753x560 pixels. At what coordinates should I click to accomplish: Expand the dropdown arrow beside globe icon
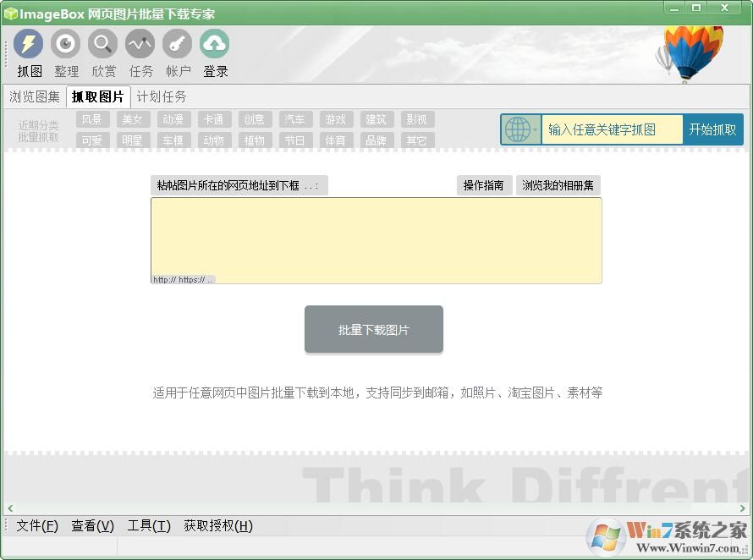[x=535, y=129]
